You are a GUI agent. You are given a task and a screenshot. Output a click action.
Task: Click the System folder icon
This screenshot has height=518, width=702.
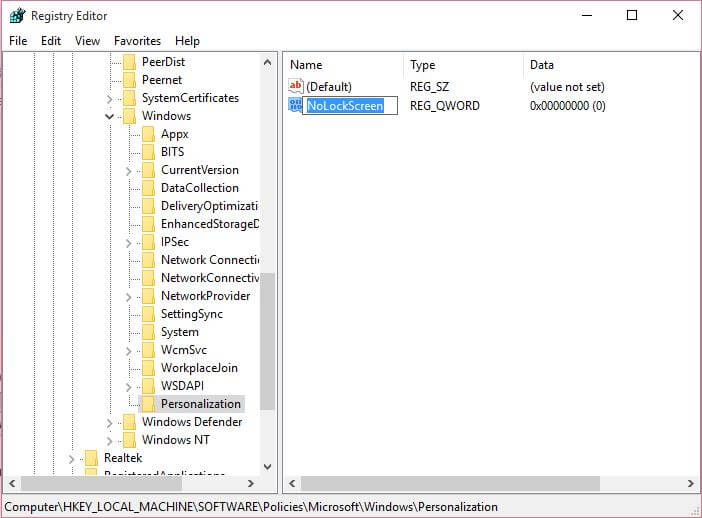pos(149,332)
